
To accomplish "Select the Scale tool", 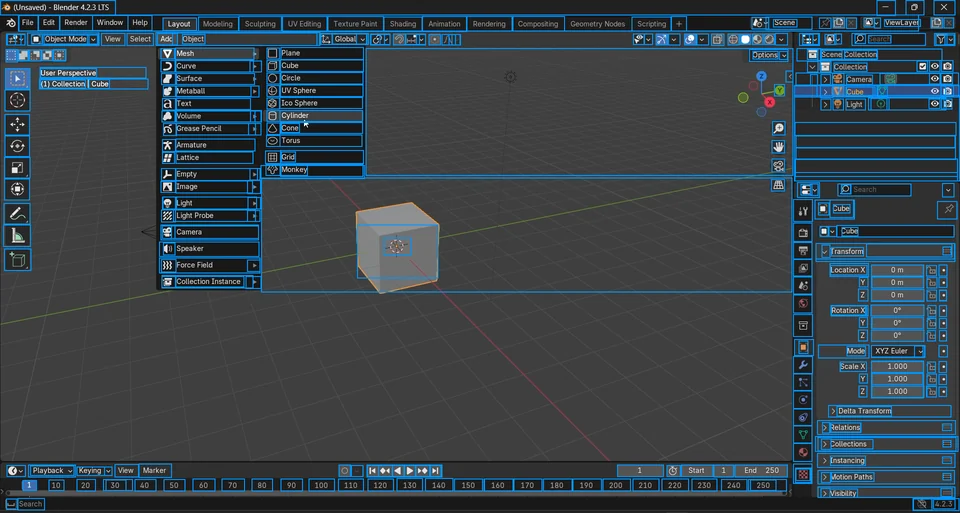I will 17,168.
